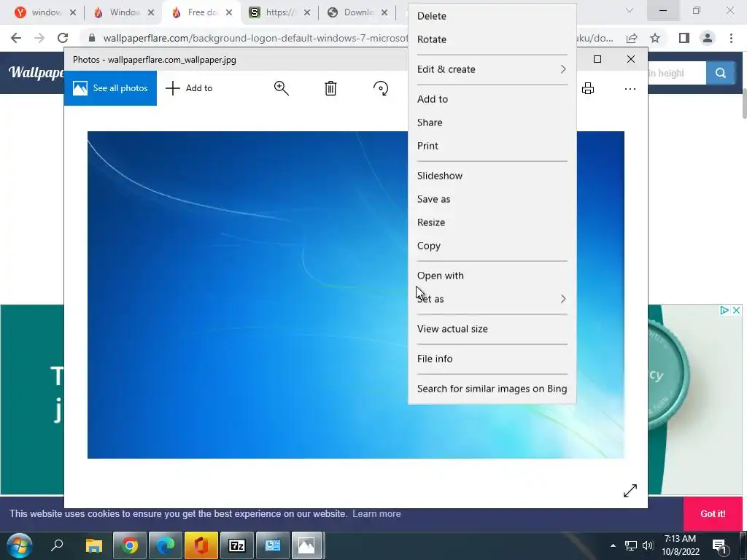Click the volume speaker tray icon

[648, 545]
